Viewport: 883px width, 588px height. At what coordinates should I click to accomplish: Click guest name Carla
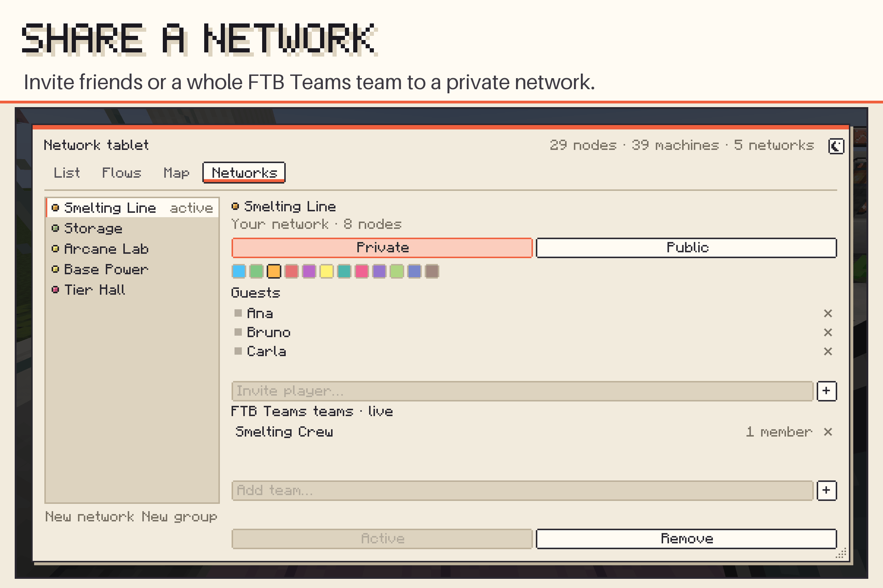click(x=266, y=352)
